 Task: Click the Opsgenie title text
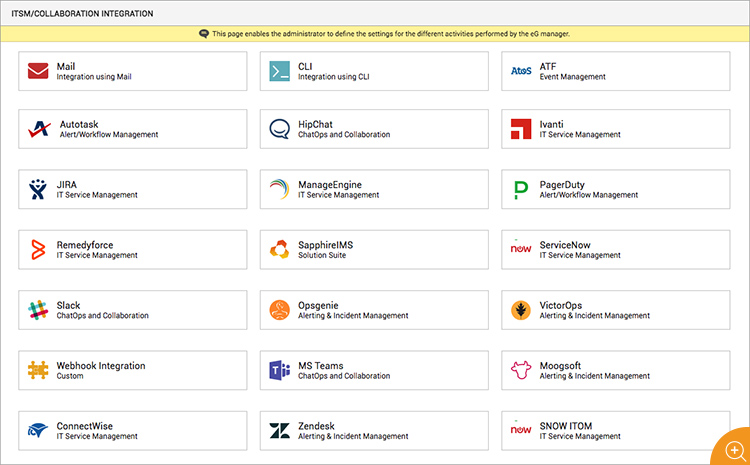318,305
